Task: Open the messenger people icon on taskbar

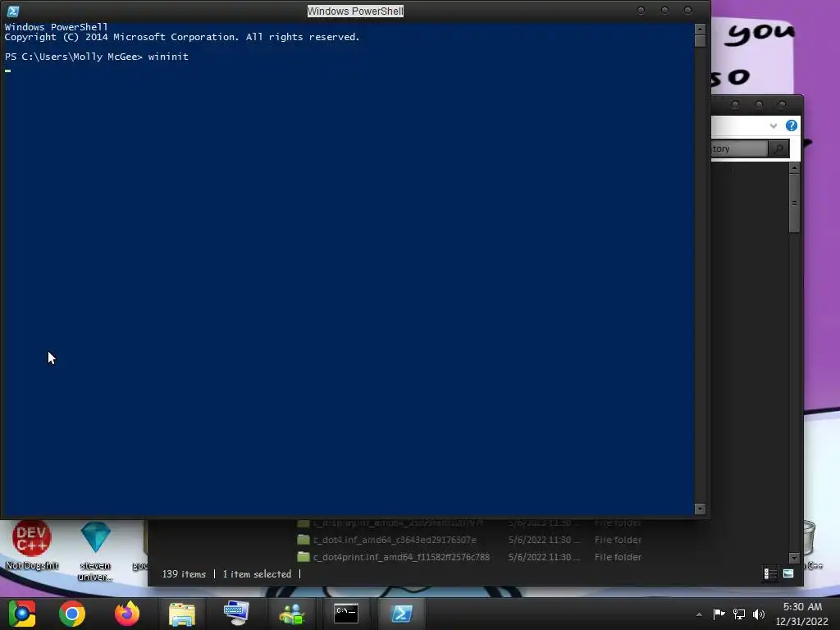Action: (x=292, y=614)
